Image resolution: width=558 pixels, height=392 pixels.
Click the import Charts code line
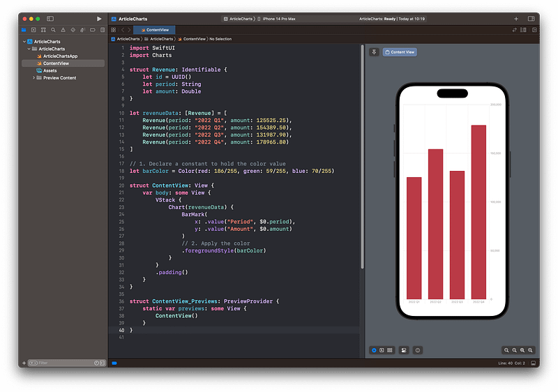(x=151, y=55)
